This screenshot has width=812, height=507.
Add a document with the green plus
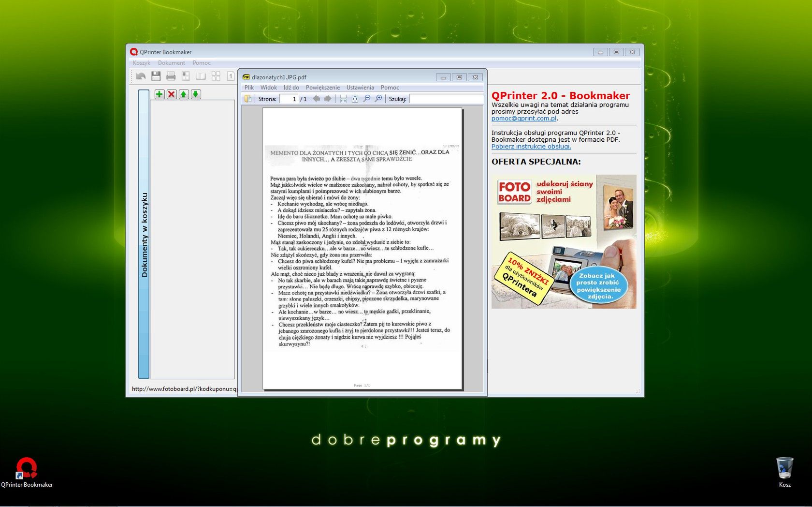coord(159,94)
